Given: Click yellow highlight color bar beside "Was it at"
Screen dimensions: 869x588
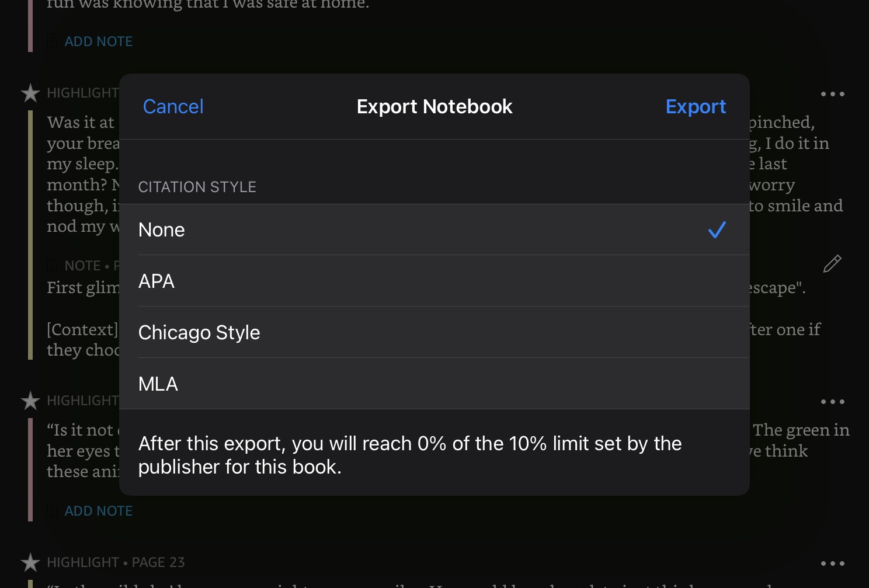Looking at the screenshot, I should pos(30,234).
